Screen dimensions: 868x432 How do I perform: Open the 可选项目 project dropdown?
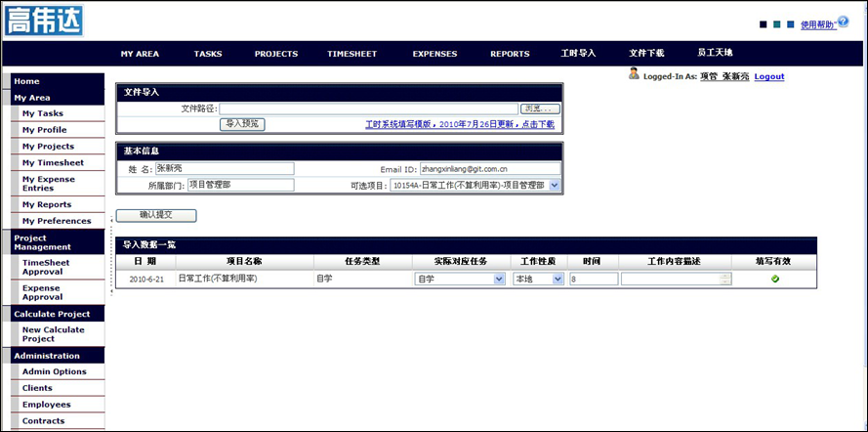555,185
